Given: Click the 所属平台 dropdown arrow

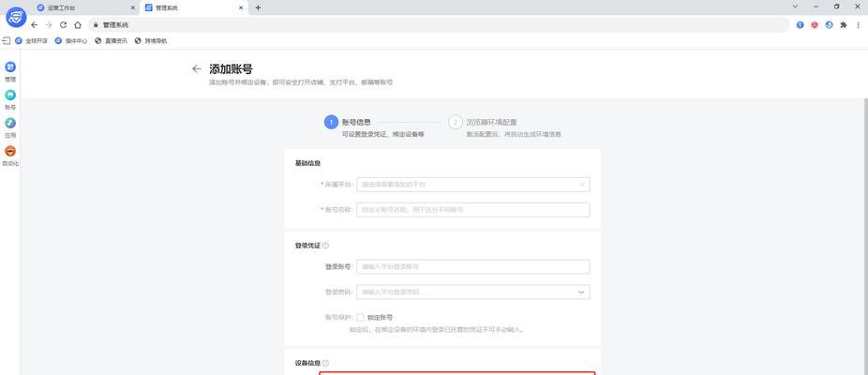Looking at the screenshot, I should tap(582, 185).
